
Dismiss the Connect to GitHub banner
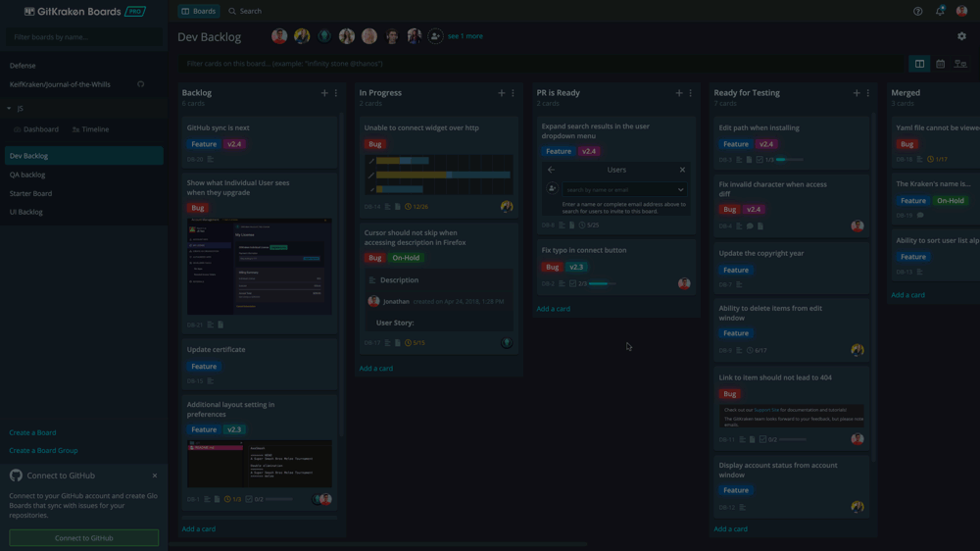[155, 476]
